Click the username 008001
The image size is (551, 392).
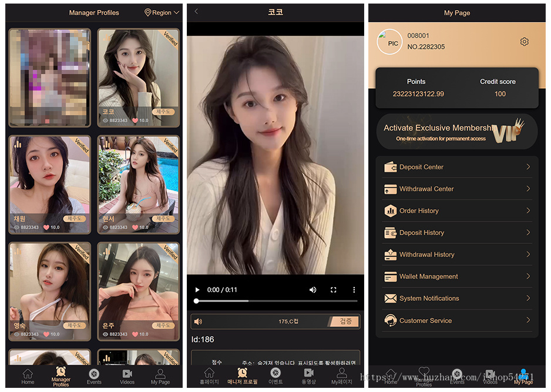tap(418, 35)
